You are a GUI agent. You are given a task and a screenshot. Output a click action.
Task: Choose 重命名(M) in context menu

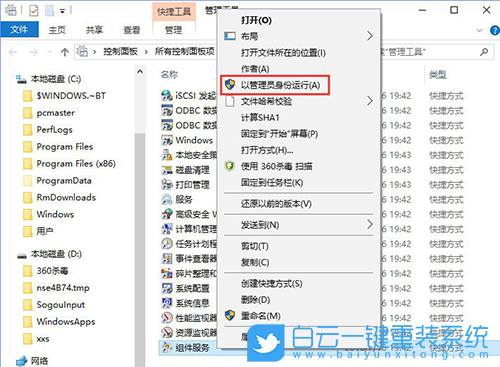(261, 316)
